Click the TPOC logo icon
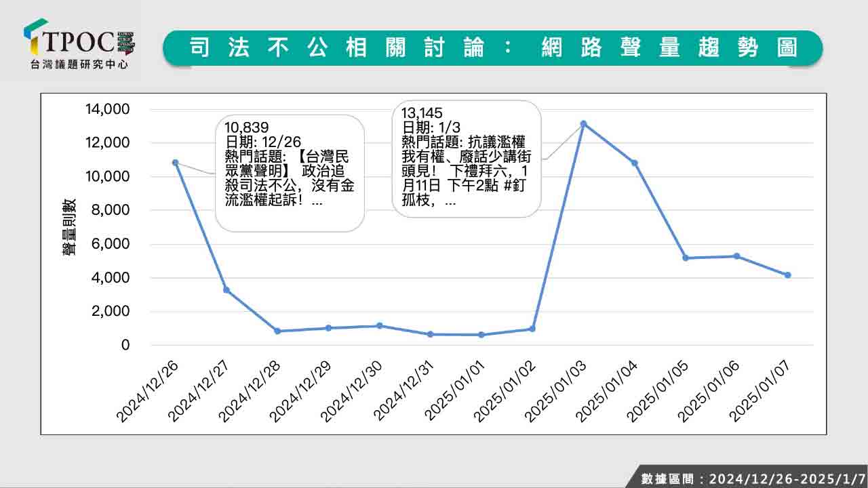868x488 pixels. [x=35, y=37]
